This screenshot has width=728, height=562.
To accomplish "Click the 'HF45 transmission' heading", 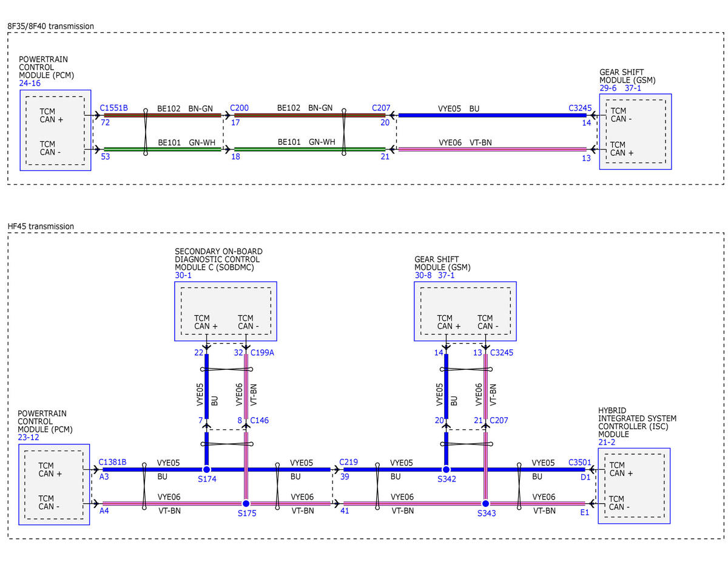I will click(41, 226).
